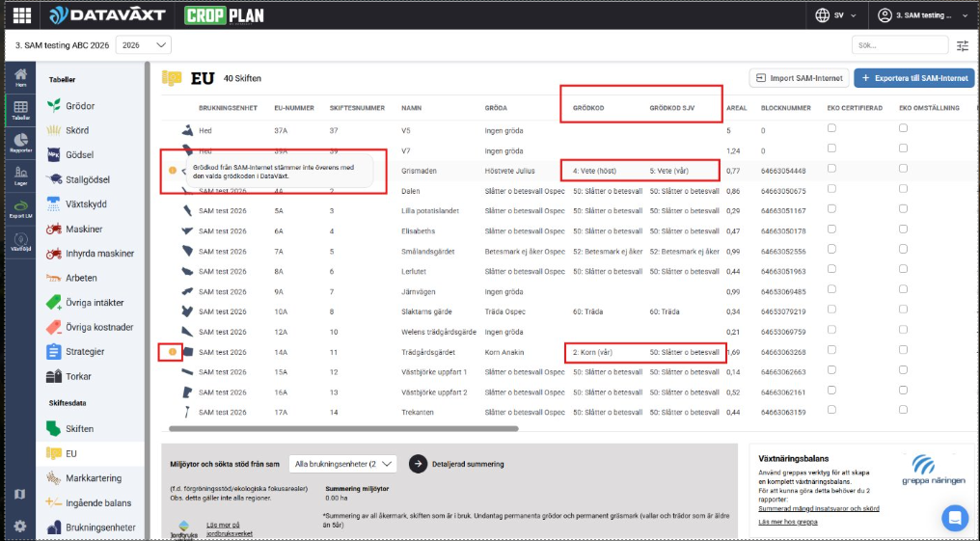Expand the SV language selector
The height and width of the screenshot is (541, 980).
pyautogui.click(x=836, y=15)
